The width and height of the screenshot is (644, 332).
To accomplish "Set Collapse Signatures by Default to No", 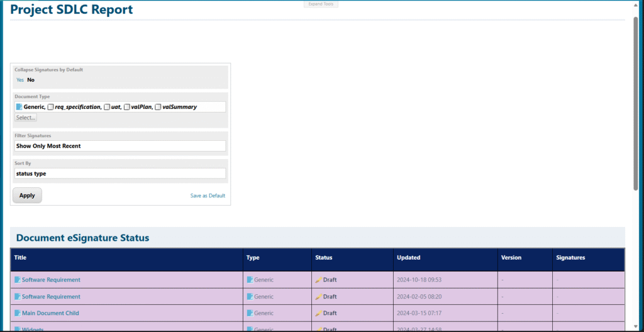I will 31,80.
